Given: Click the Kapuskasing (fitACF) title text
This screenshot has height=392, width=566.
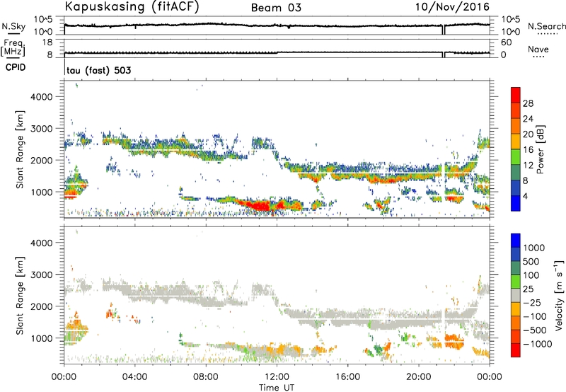Looking at the screenshot, I should click(x=132, y=7).
